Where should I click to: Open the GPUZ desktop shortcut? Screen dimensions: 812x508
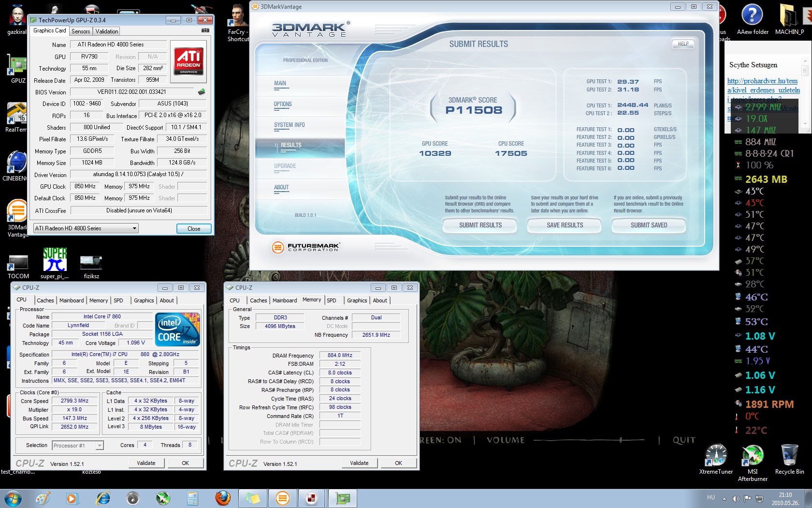17,69
